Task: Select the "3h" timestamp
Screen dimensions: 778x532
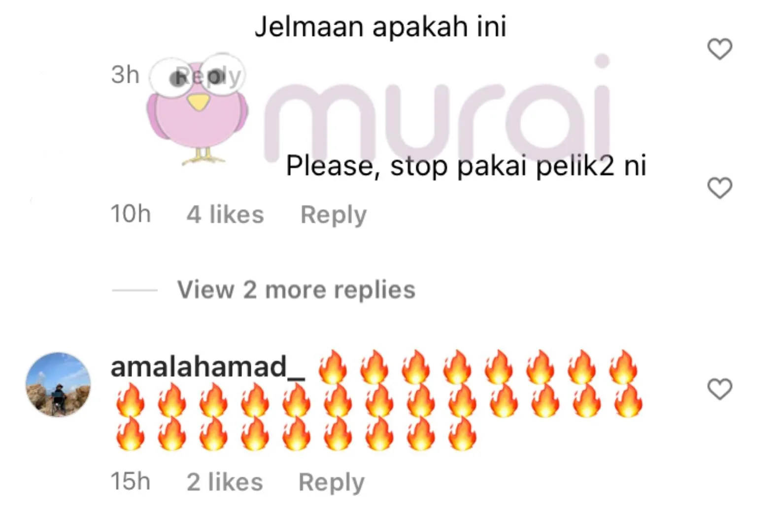Action: coord(125,75)
